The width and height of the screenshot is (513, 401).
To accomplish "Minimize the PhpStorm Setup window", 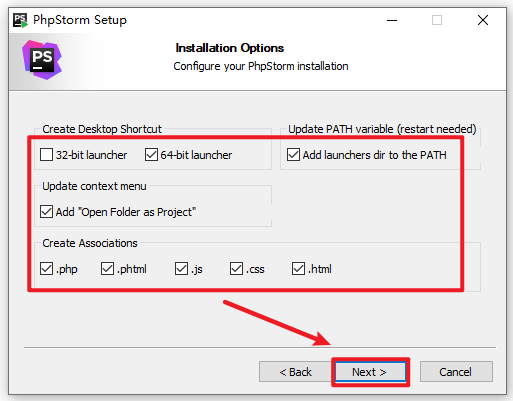I will tap(392, 20).
